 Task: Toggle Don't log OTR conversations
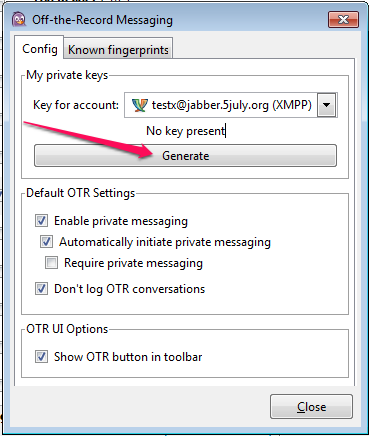click(41, 289)
